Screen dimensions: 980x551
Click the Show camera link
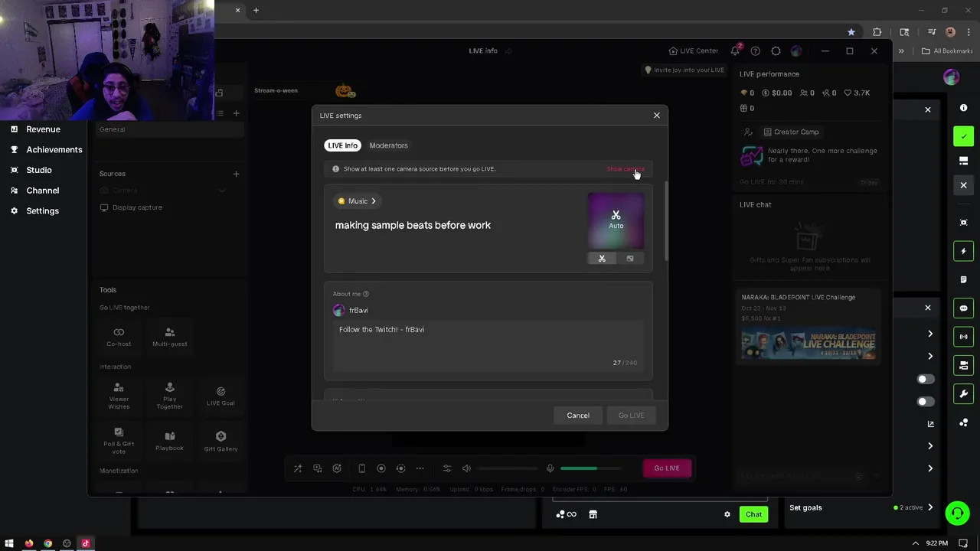tap(626, 169)
